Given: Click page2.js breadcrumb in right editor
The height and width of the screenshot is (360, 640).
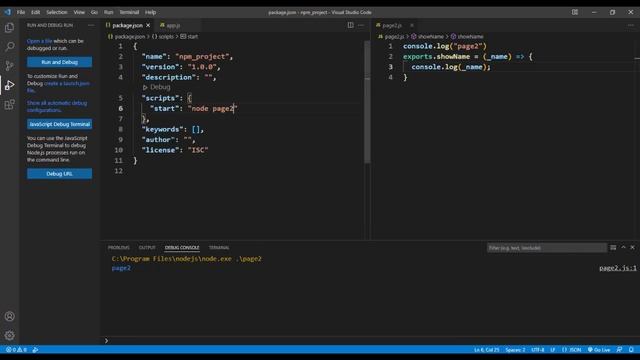Looking at the screenshot, I should (391, 37).
